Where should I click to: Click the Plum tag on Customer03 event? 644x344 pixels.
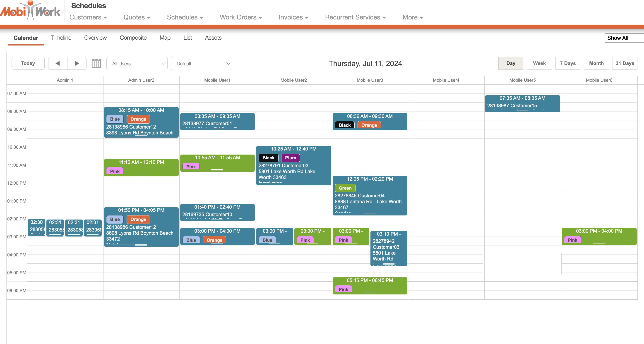point(290,158)
